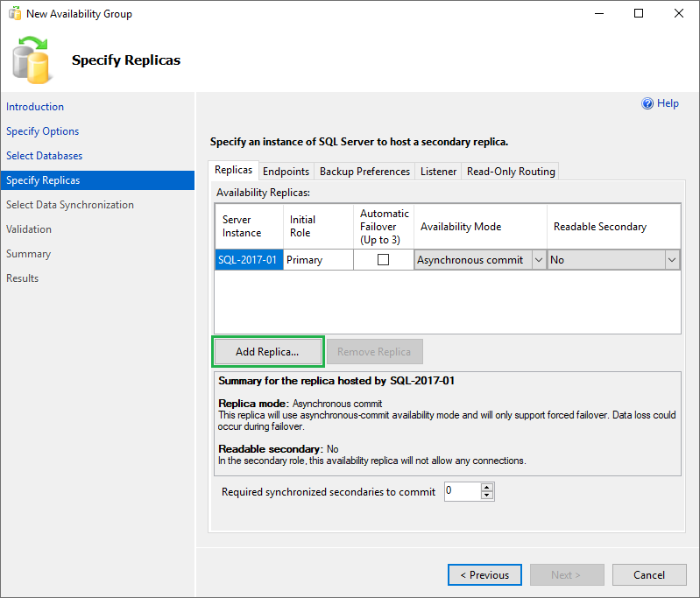Go to the Specify Options page
Screen dimensions: 700x598
tap(42, 131)
